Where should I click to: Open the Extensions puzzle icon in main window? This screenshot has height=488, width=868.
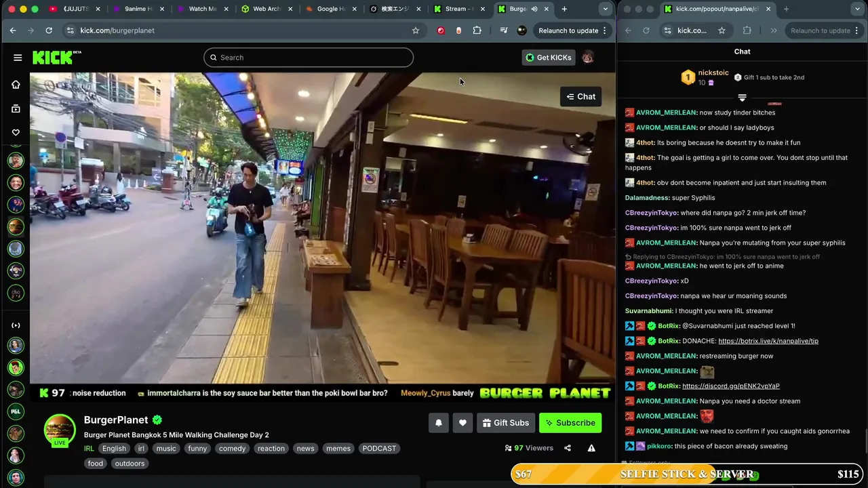tap(477, 30)
